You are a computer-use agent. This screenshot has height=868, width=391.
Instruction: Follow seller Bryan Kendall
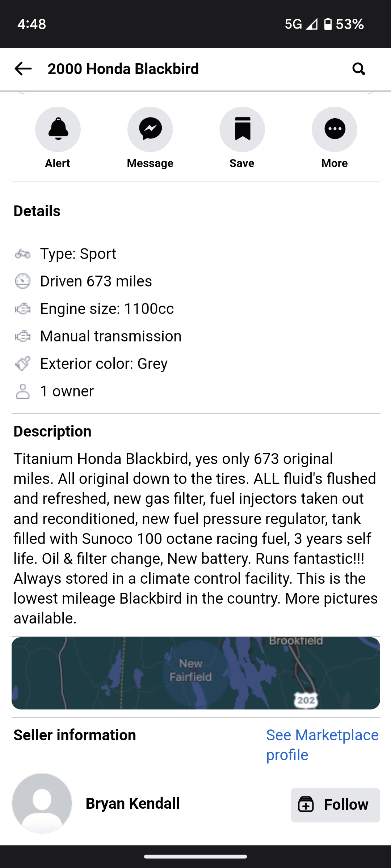pos(335,805)
